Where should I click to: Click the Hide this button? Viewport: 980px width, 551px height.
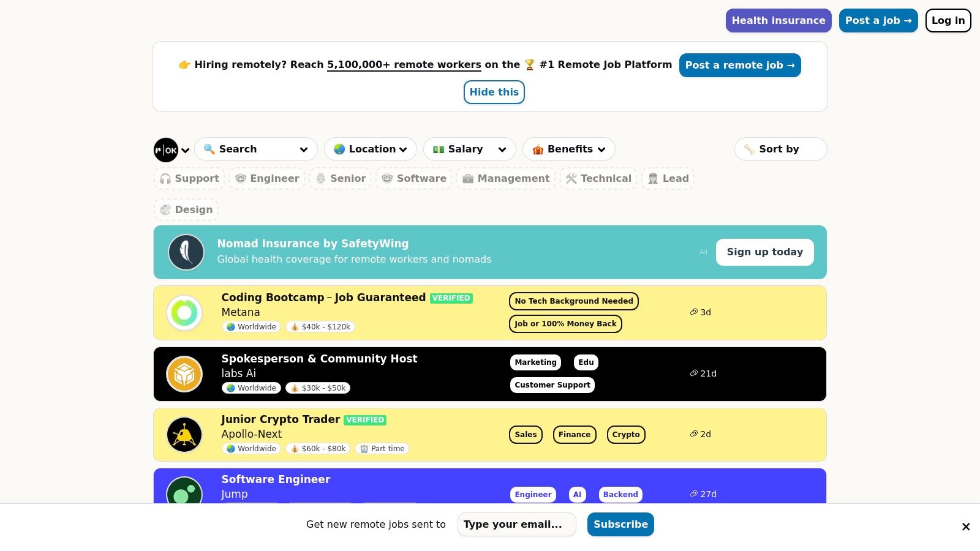point(494,92)
